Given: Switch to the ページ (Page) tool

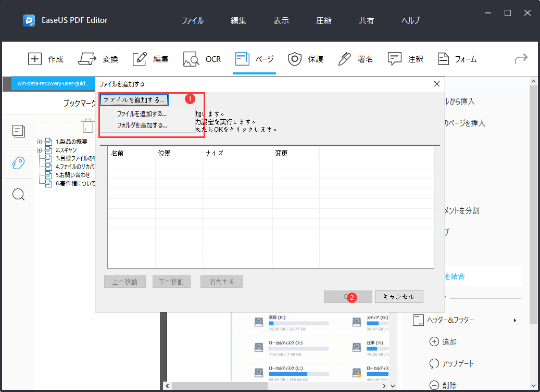Looking at the screenshot, I should (x=255, y=59).
